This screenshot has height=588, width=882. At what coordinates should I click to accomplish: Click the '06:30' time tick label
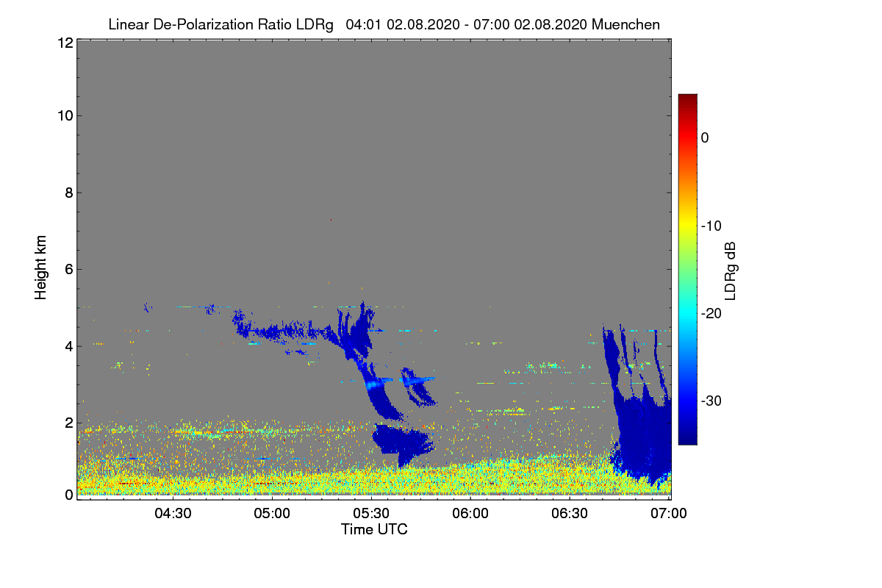(x=570, y=513)
